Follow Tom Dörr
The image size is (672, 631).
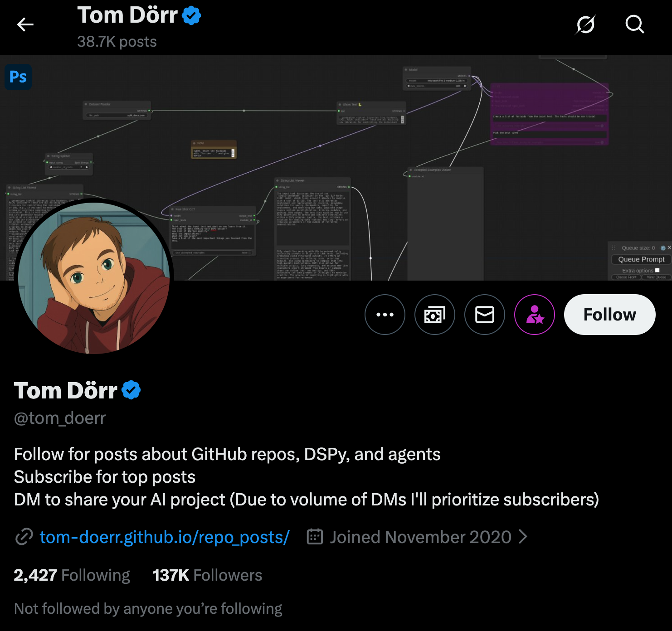tap(609, 315)
